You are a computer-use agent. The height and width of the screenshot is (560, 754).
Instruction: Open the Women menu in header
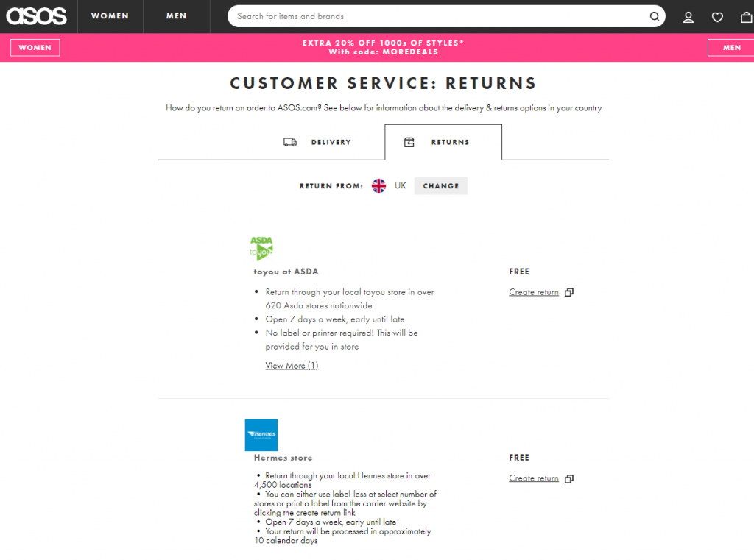(110, 16)
